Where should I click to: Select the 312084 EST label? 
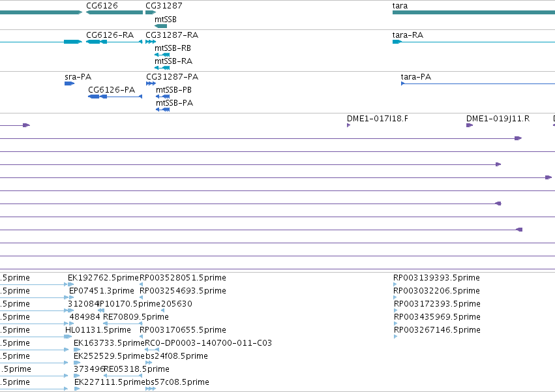click(83, 304)
